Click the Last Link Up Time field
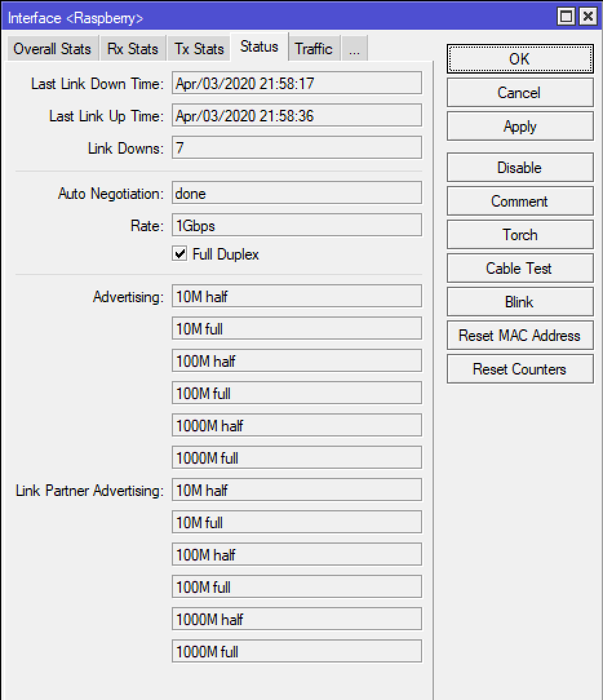This screenshot has width=603, height=700. (x=297, y=115)
